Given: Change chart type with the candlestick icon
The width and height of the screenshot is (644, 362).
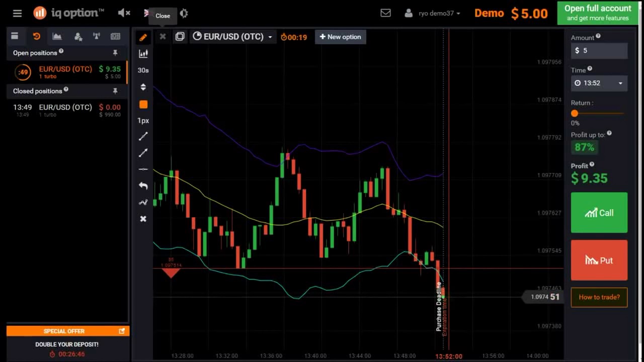Looking at the screenshot, I should tap(143, 54).
